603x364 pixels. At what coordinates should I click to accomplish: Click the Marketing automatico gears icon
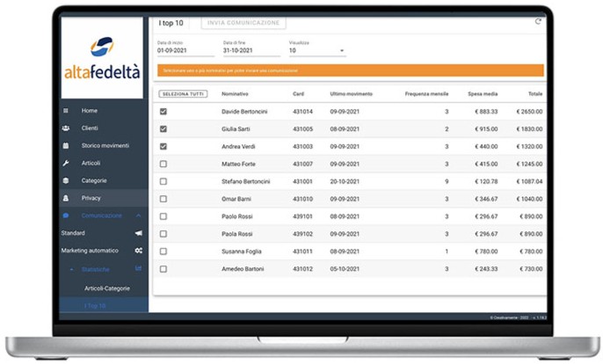139,251
